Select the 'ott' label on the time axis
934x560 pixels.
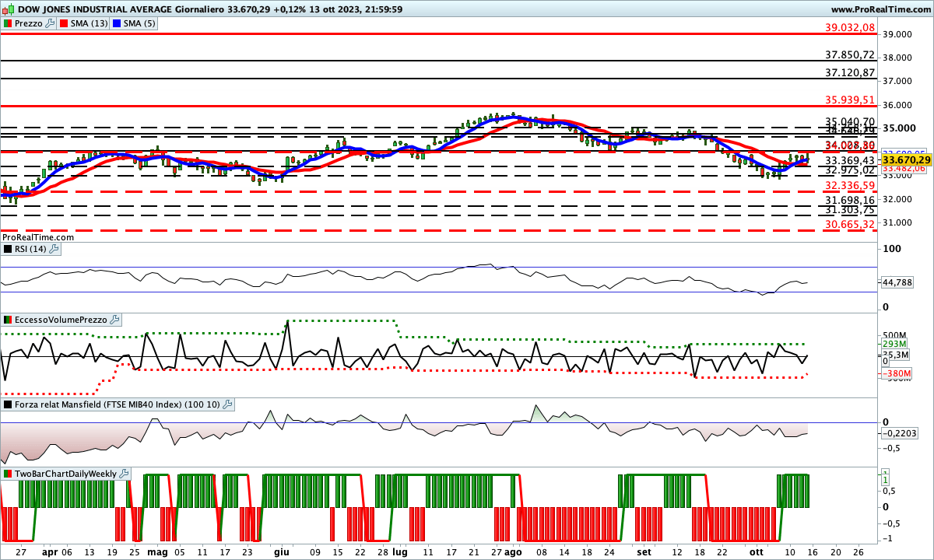click(x=756, y=551)
